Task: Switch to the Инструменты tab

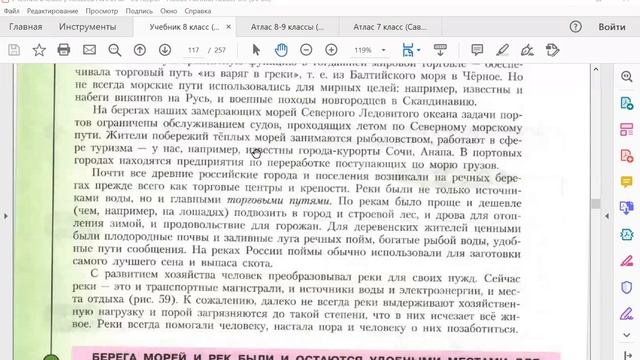Action: pos(87,27)
